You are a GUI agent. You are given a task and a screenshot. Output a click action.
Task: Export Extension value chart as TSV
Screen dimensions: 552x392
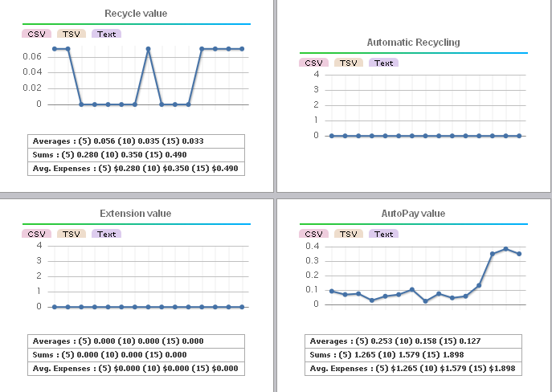click(x=72, y=234)
